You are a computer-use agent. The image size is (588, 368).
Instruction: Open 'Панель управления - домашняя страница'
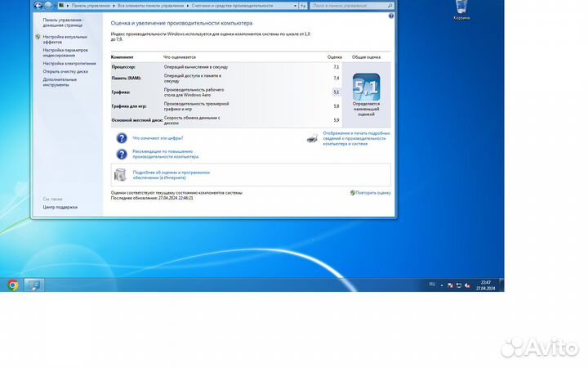point(63,23)
